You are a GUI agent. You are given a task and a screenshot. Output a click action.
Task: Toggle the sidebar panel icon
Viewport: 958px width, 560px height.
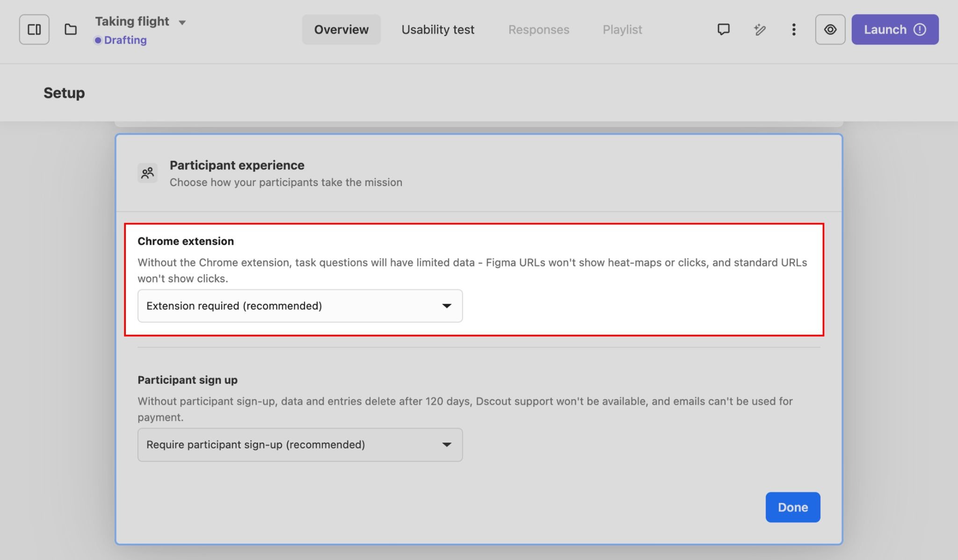34,29
